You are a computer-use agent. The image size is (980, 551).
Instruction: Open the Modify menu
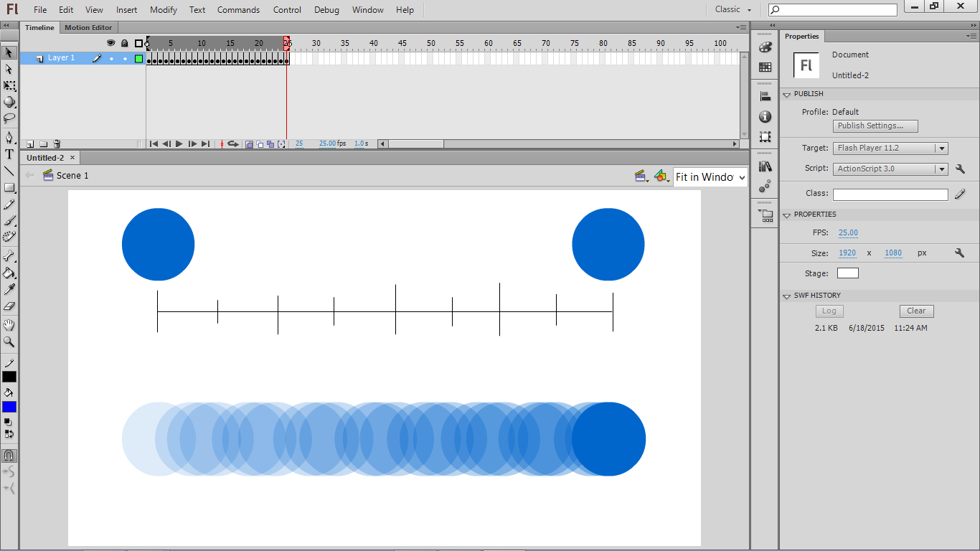[163, 9]
